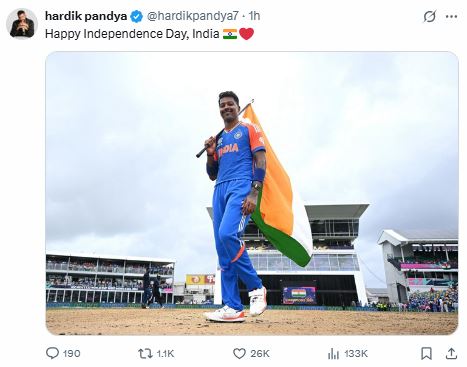Click the 26K likes count

point(260,353)
